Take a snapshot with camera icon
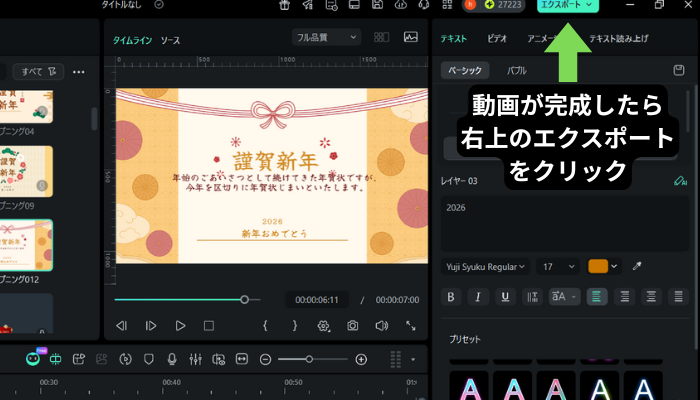 [x=353, y=326]
